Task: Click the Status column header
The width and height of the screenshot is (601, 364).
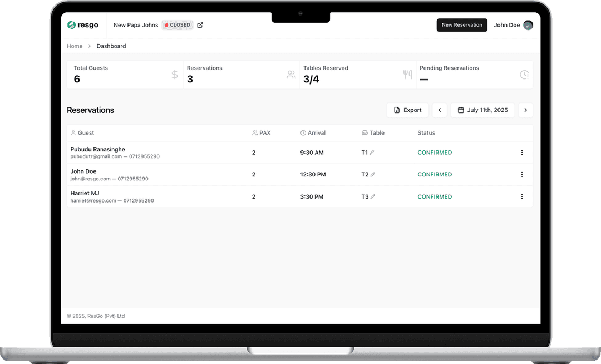Action: click(x=426, y=133)
